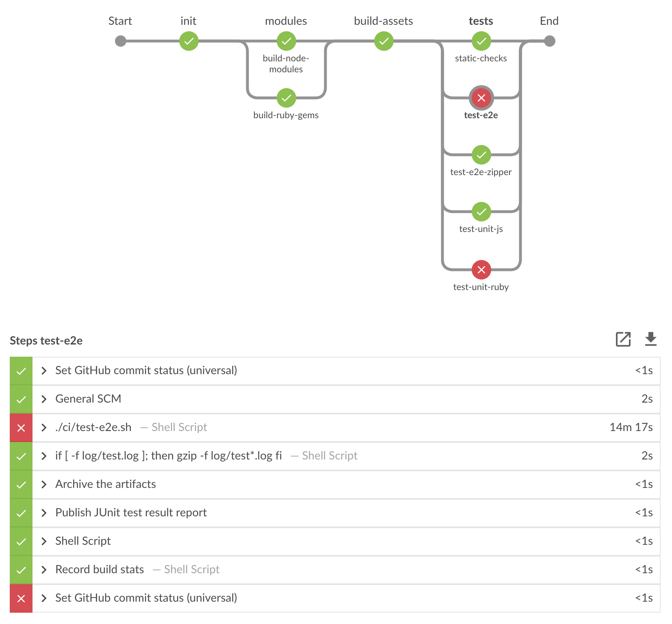The image size is (672, 624).
Task: Select the build-node-modules success checkmark
Action: coord(286,41)
